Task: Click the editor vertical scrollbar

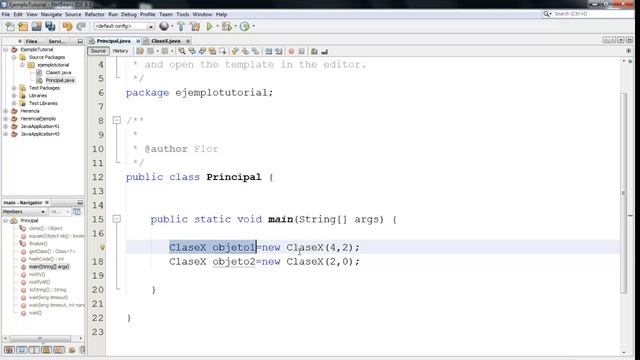Action: [x=623, y=192]
